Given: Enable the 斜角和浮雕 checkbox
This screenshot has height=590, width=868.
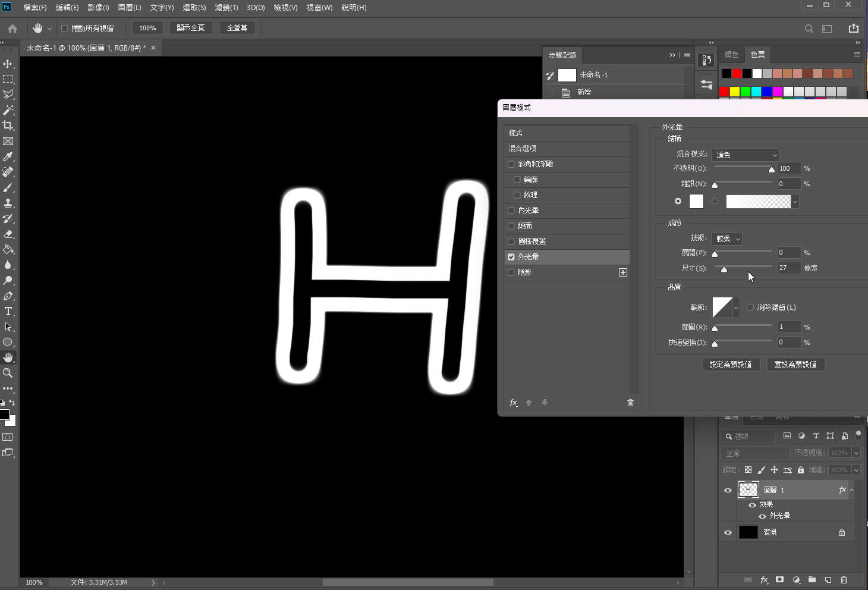Looking at the screenshot, I should click(x=511, y=164).
